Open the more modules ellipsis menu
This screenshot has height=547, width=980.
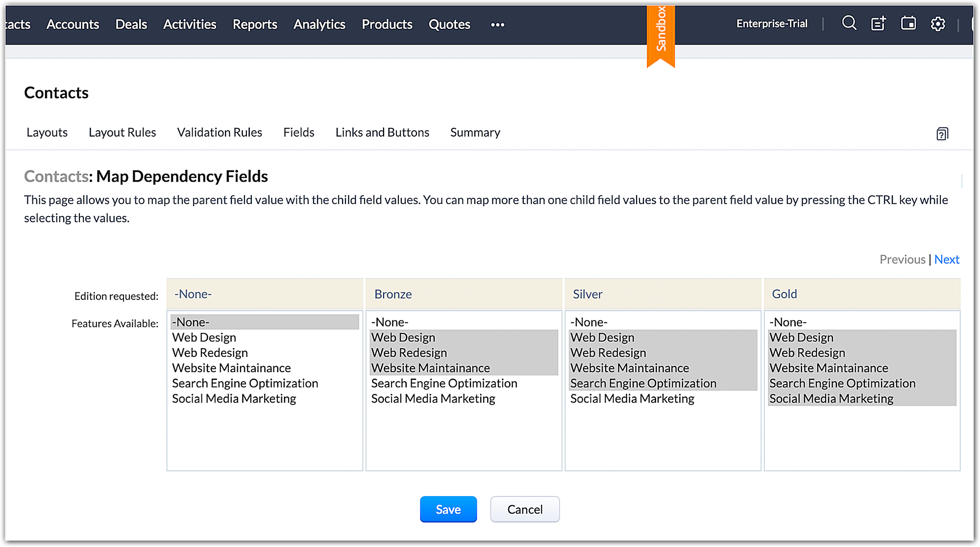pyautogui.click(x=497, y=24)
